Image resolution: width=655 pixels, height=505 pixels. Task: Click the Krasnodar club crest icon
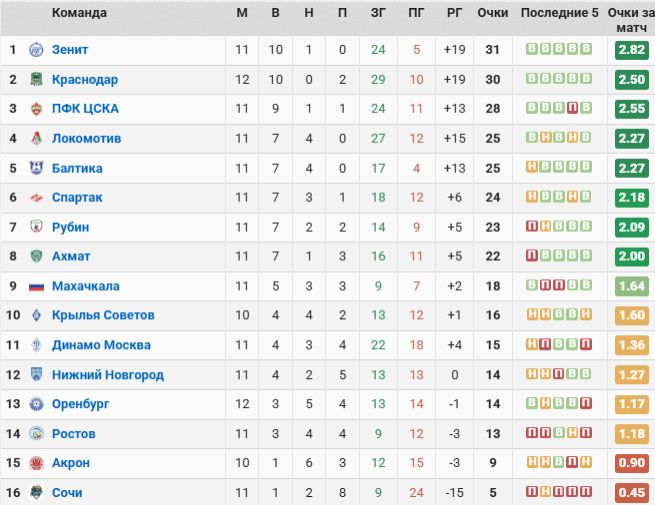(36, 80)
